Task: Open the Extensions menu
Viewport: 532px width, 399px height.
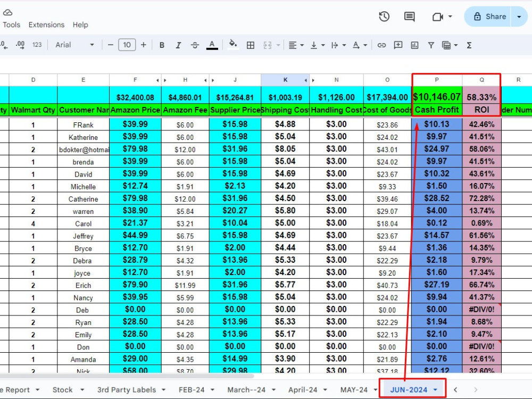Action: [x=46, y=25]
